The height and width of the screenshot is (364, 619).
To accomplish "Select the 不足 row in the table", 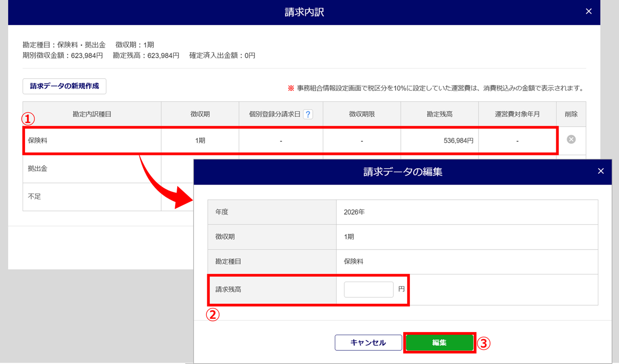I will (92, 197).
